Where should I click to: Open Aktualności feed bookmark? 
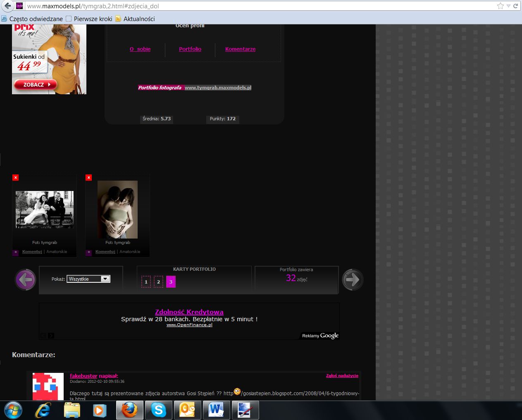point(135,19)
